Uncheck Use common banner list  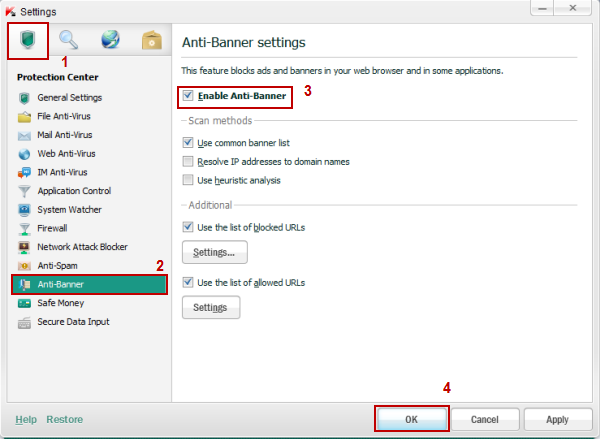[x=188, y=142]
